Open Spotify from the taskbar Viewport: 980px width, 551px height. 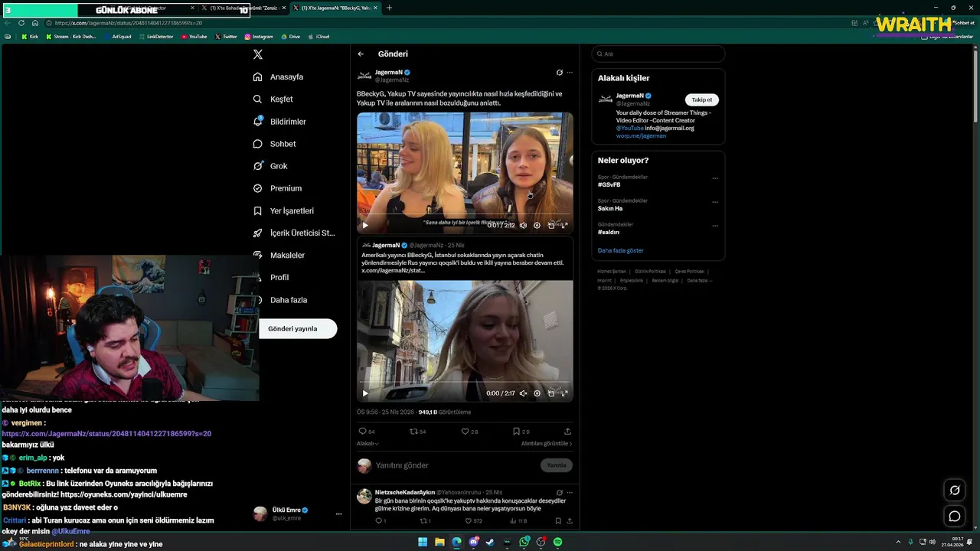point(557,542)
